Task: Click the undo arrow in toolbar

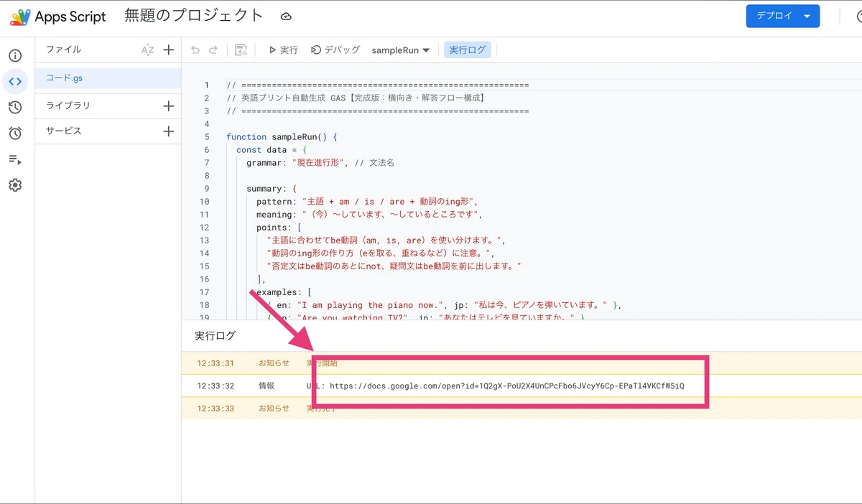Action: tap(195, 50)
